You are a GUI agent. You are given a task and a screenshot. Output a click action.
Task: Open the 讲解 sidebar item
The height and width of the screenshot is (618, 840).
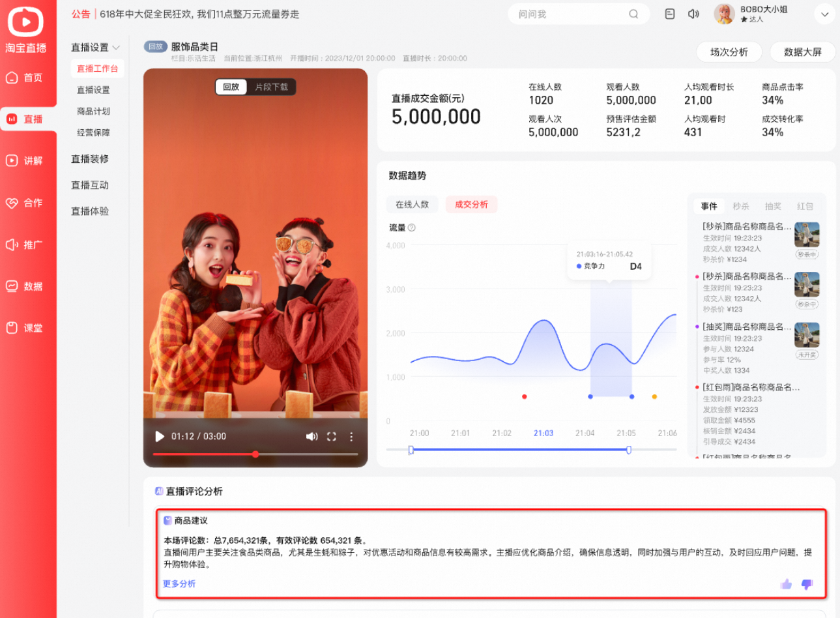pyautogui.click(x=25, y=160)
